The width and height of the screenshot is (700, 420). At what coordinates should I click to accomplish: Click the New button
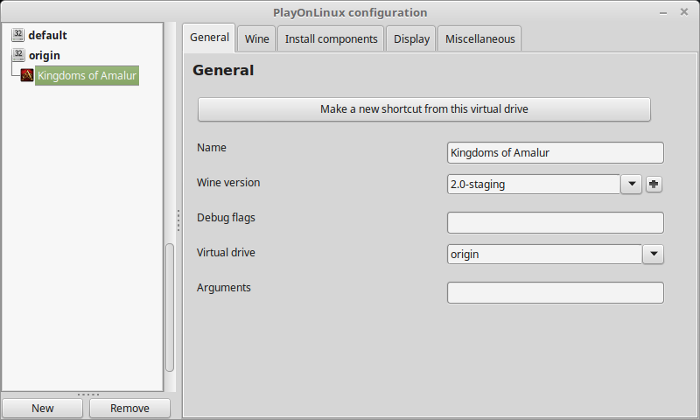point(42,408)
